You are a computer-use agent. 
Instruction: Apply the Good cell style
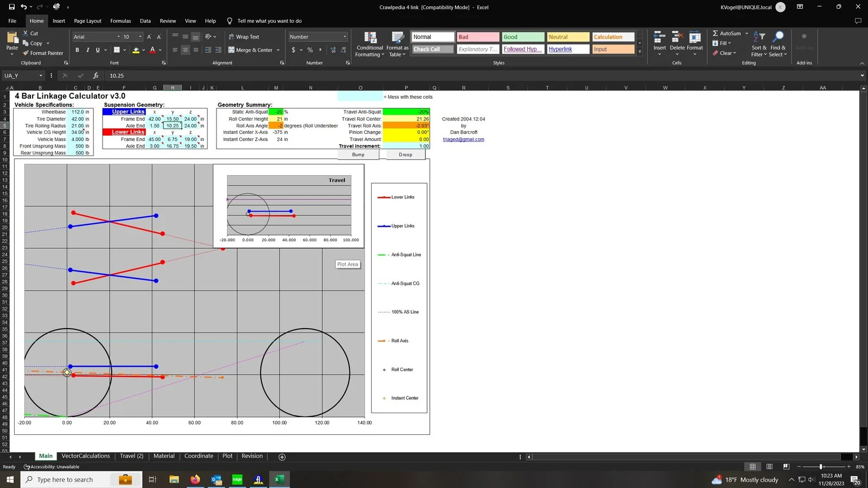tap(523, 37)
